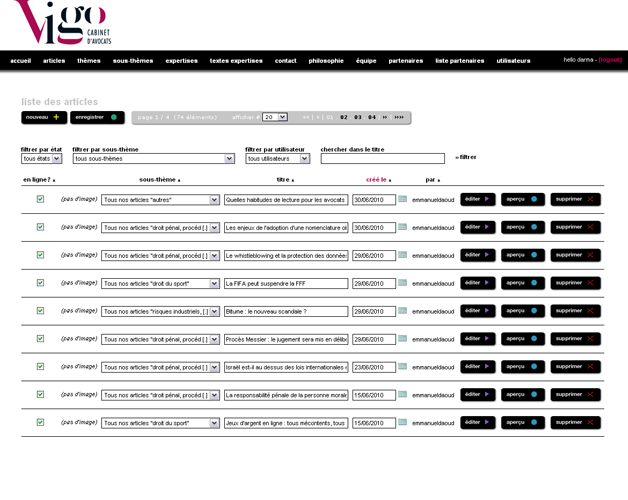Uncheck en ligne for 'Le whistleblowing' article

pyautogui.click(x=40, y=255)
